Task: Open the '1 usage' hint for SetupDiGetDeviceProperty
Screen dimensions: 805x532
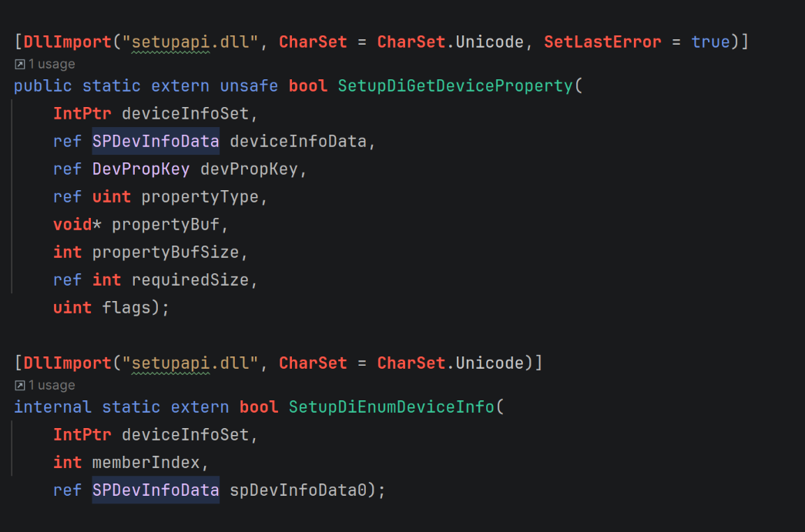Action: (x=51, y=65)
